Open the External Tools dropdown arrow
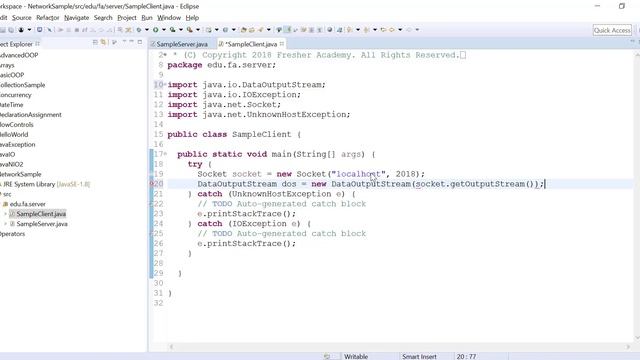This screenshot has height=360, width=640. pos(198,30)
